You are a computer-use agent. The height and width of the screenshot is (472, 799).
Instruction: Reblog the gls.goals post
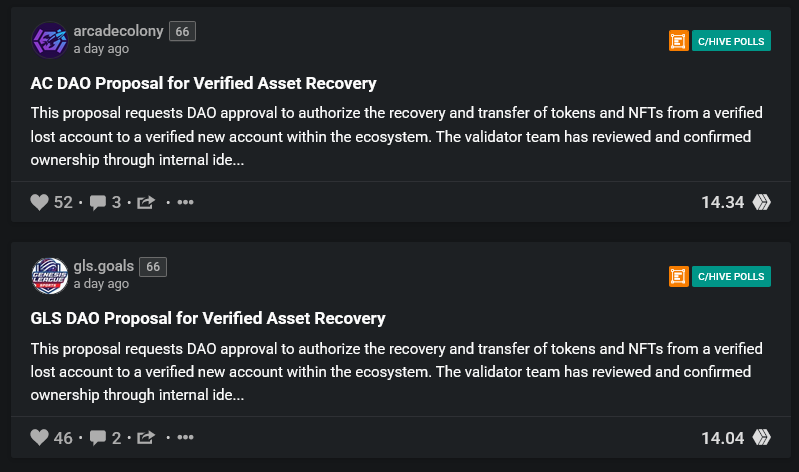(x=145, y=437)
